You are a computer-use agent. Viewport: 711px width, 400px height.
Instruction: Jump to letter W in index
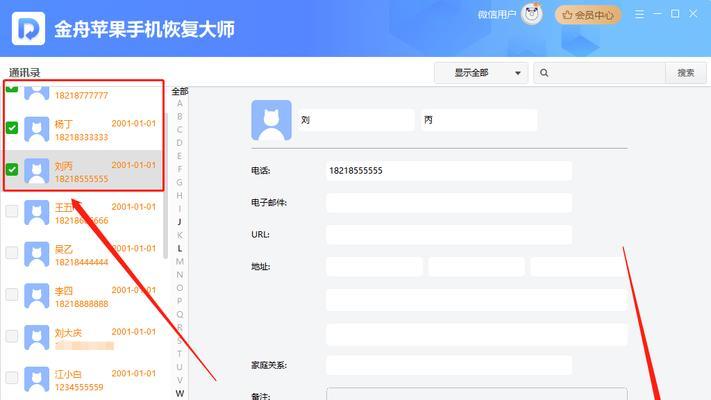[x=180, y=393]
